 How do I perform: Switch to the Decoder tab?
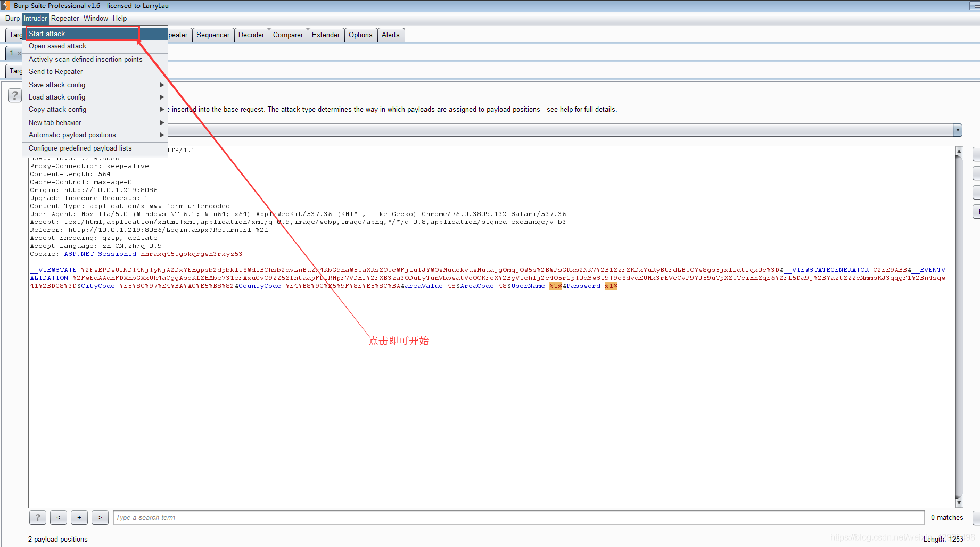click(x=251, y=35)
